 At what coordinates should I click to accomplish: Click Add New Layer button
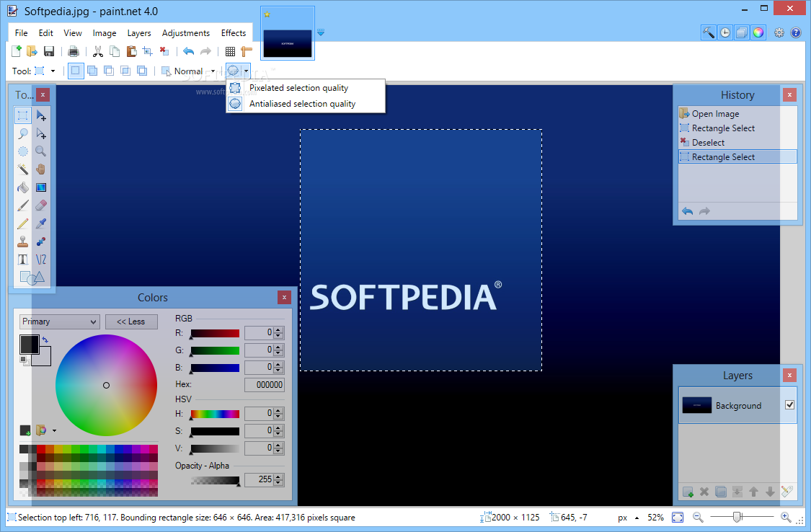pyautogui.click(x=688, y=492)
